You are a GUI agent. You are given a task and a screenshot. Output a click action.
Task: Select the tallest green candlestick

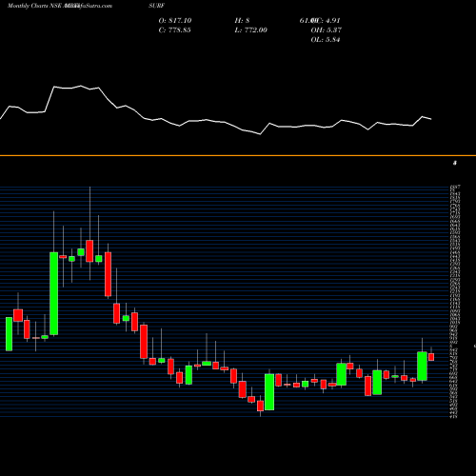click(x=54, y=293)
